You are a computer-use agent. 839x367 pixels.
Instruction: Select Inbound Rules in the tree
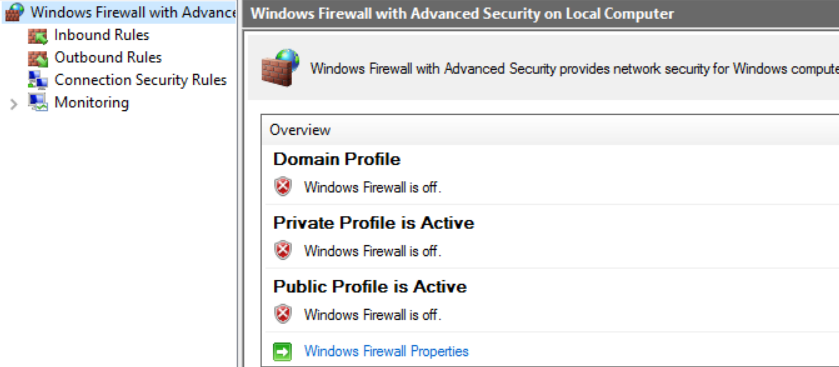pos(102,35)
